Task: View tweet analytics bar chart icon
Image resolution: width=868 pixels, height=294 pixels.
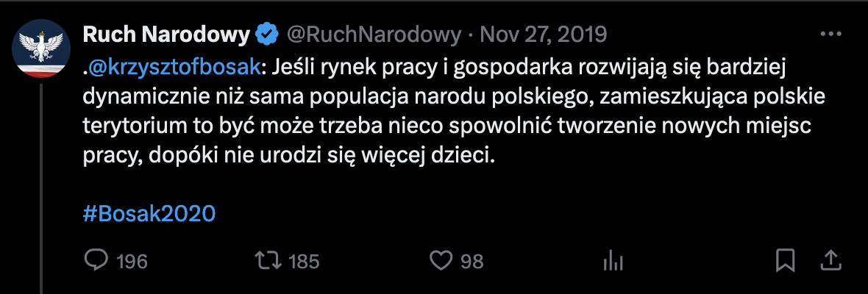Action: click(x=613, y=260)
